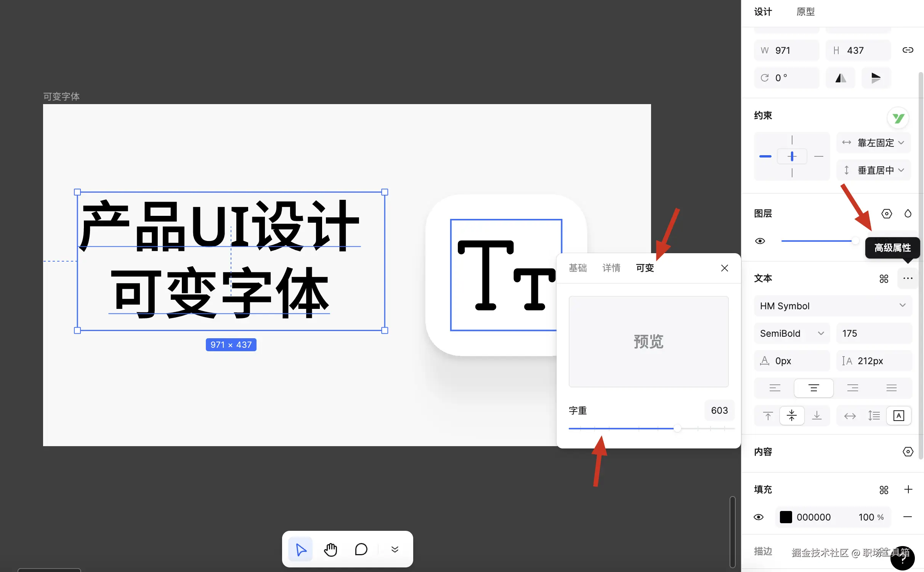Toggle layer visibility eye icon
This screenshot has width=924, height=572.
pyautogui.click(x=760, y=241)
